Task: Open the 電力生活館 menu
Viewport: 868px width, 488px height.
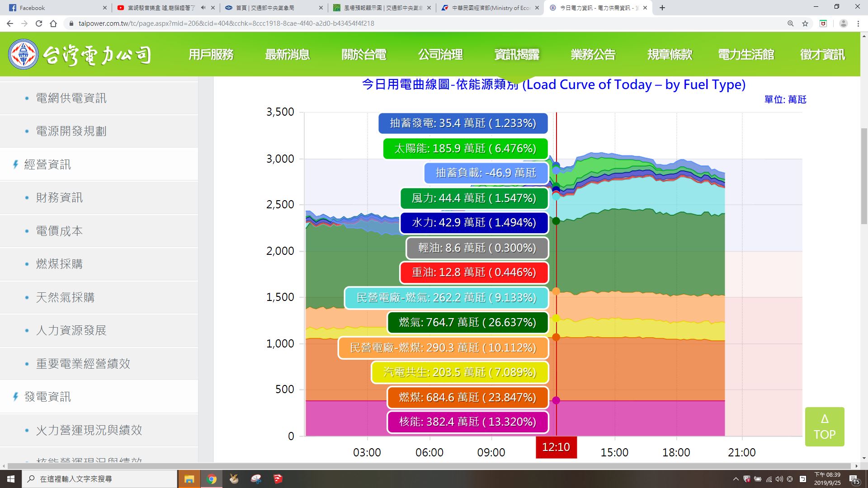Action: (x=746, y=55)
